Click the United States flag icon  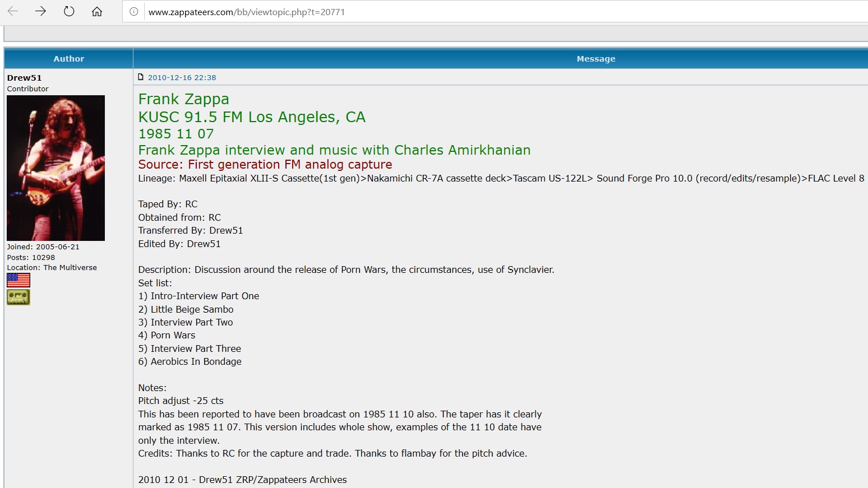(x=19, y=280)
